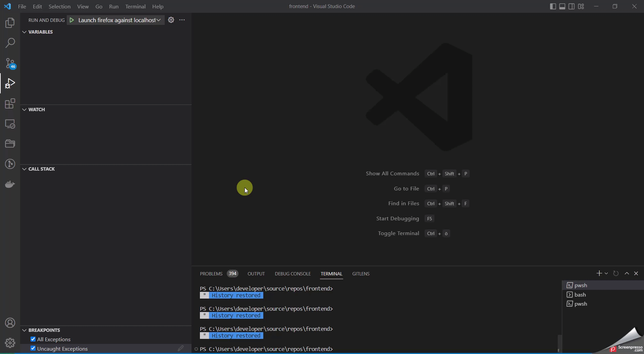
Task: Open the new terminal profile dropdown arrow
Action: tap(606, 273)
